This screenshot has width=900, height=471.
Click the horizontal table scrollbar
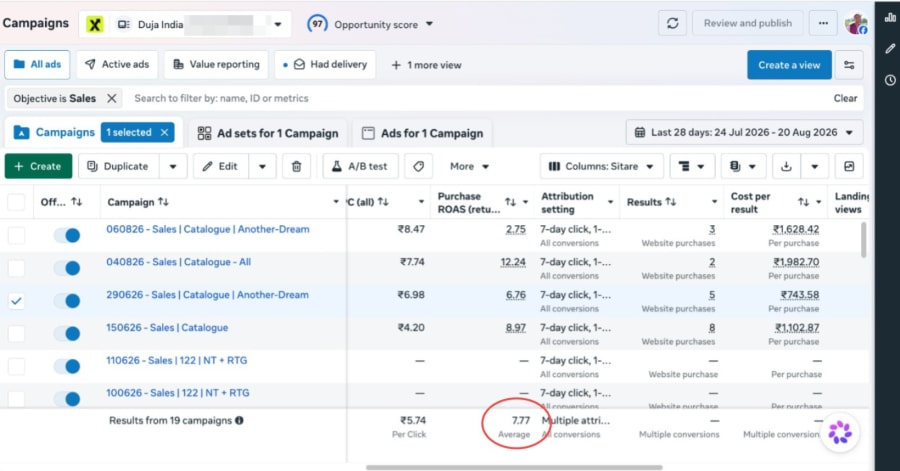tap(514, 468)
